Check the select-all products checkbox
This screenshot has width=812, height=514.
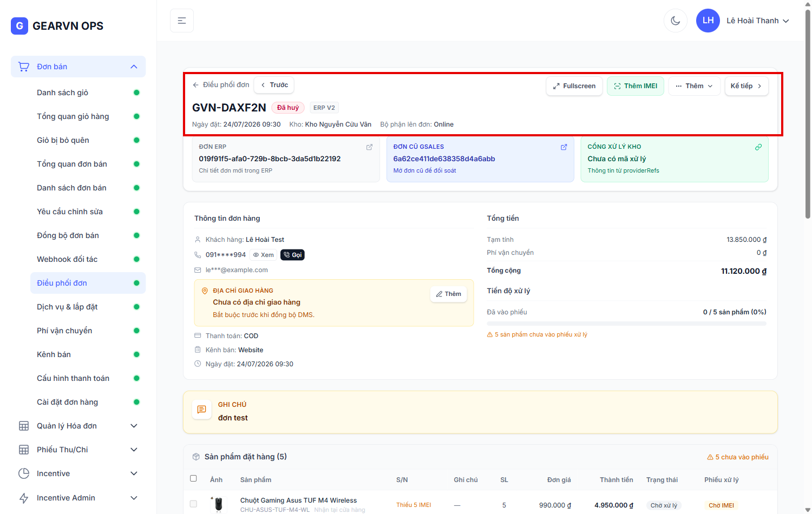[193, 478]
